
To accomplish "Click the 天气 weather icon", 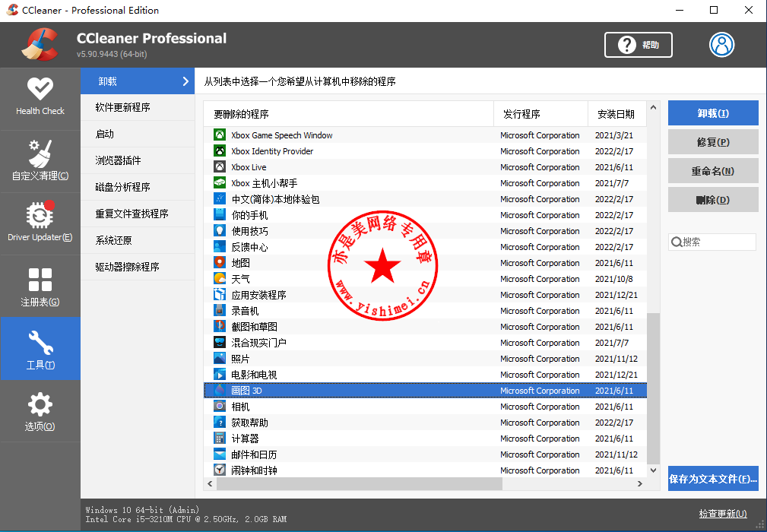I will coord(220,279).
